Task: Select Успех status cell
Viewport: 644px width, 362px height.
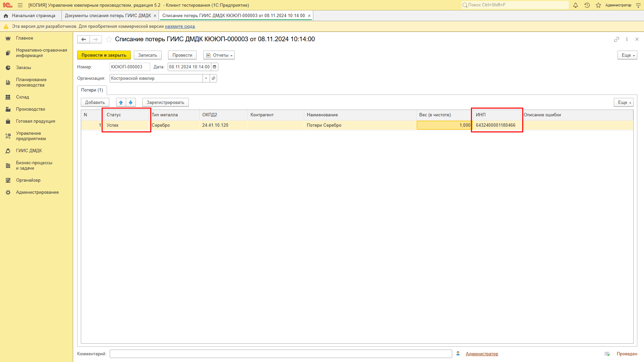Action: [x=126, y=125]
